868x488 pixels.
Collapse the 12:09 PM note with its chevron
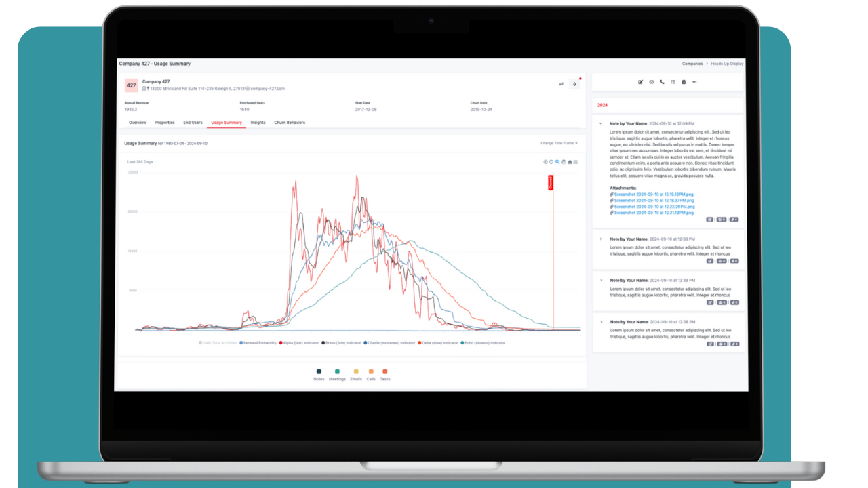(601, 123)
